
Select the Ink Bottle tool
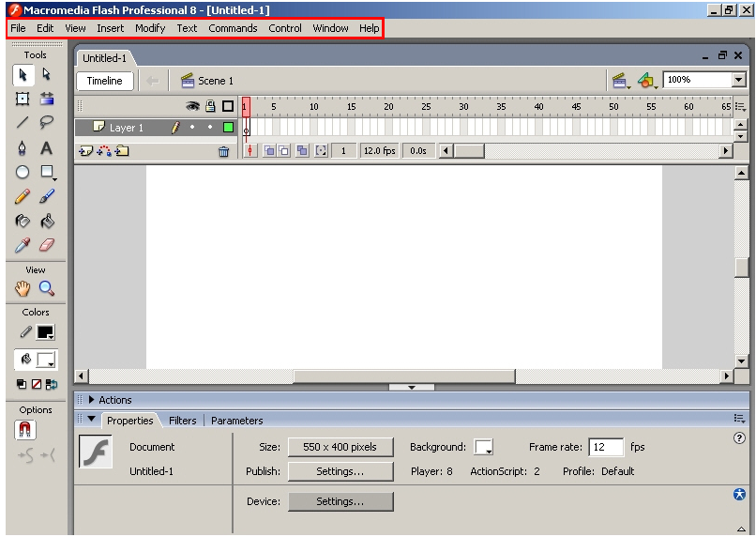click(x=23, y=221)
